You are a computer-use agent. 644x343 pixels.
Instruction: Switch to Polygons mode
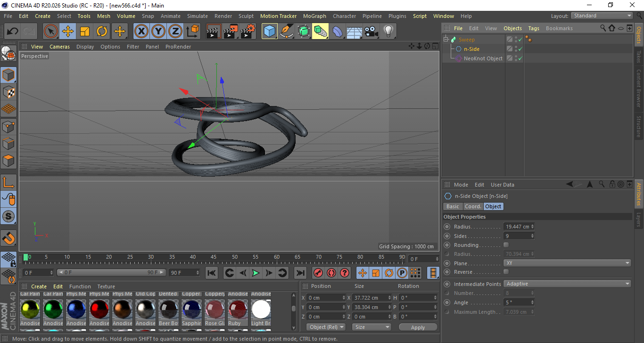(9, 160)
